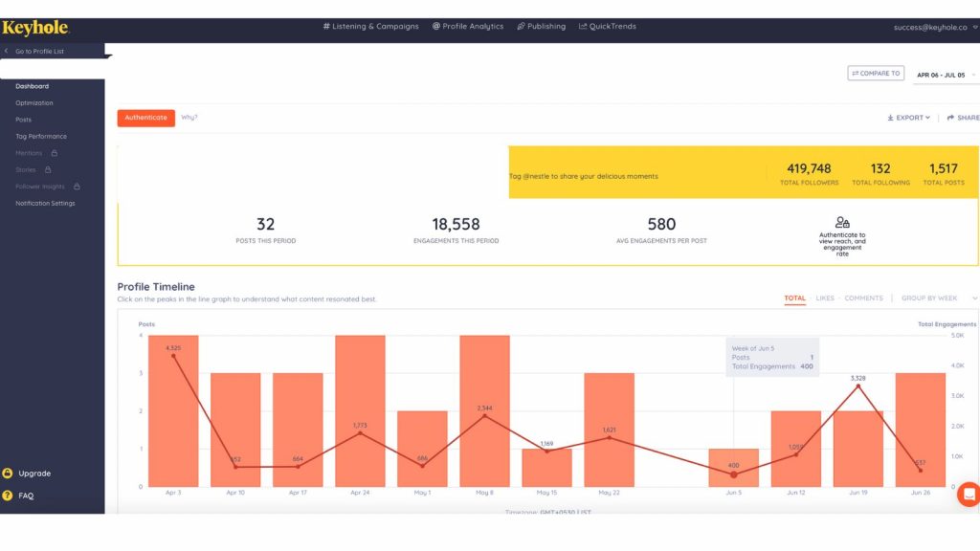
Task: Click the Apr 17 bar in the chart
Action: (298, 430)
